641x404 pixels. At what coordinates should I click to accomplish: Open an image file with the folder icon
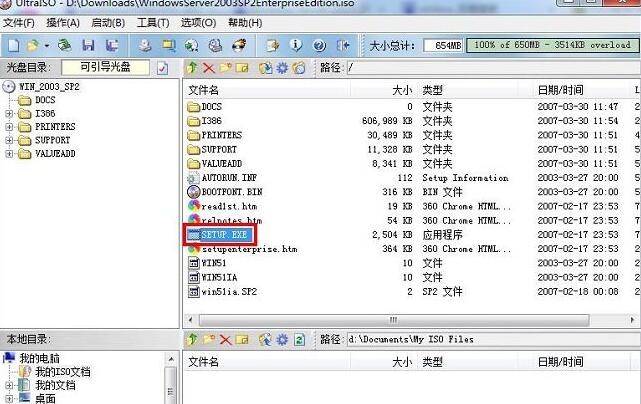click(x=33, y=45)
